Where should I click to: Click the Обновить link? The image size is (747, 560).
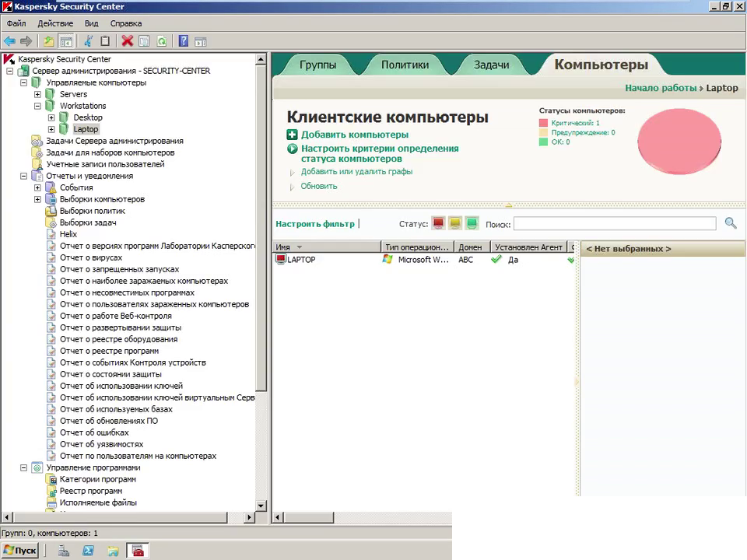(319, 186)
